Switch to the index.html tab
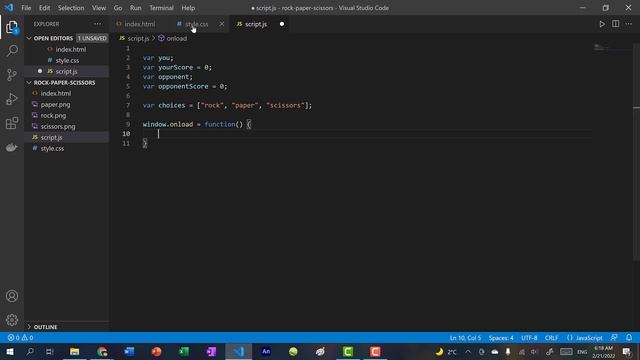640x360 pixels. pos(140,24)
